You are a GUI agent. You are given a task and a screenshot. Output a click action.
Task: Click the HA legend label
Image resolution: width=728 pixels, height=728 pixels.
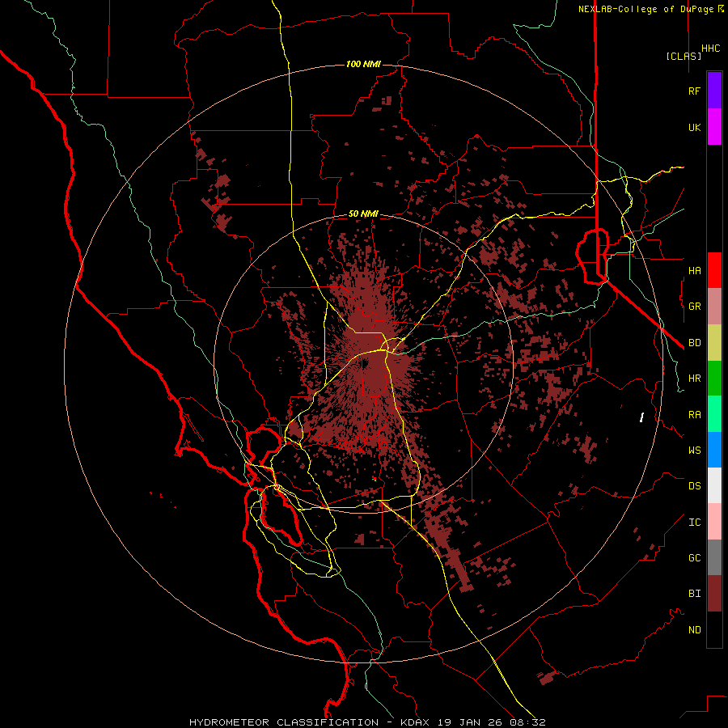694,270
